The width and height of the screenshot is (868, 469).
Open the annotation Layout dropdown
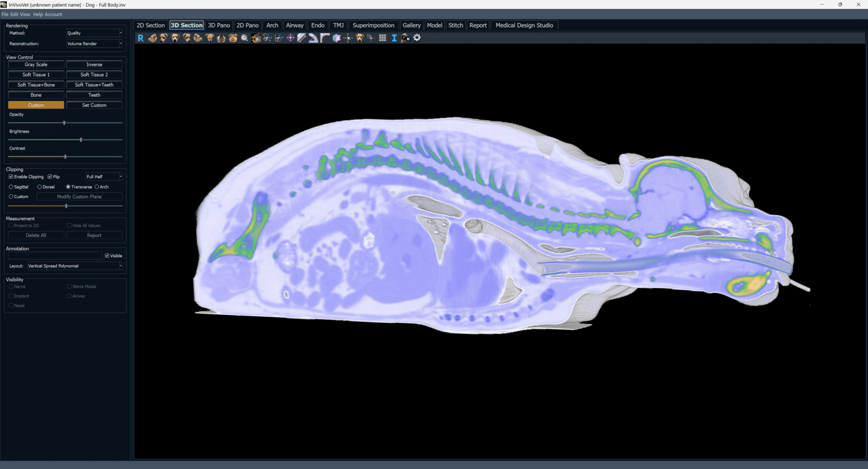tap(75, 266)
